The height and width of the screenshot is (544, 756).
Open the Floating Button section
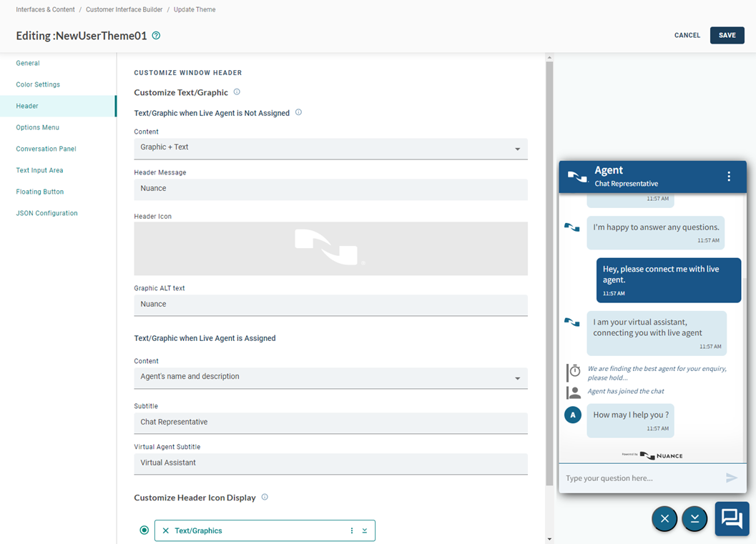click(x=40, y=192)
